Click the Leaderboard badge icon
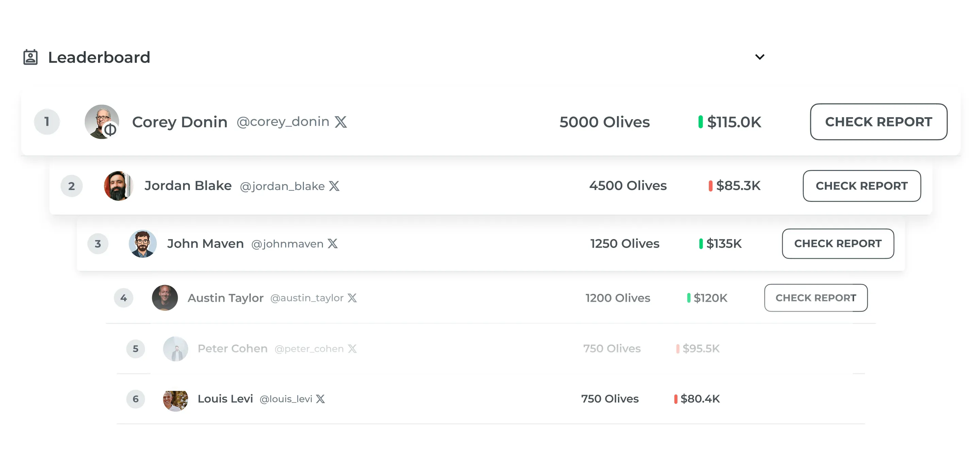Screen dimensions: 980x474 [30, 57]
